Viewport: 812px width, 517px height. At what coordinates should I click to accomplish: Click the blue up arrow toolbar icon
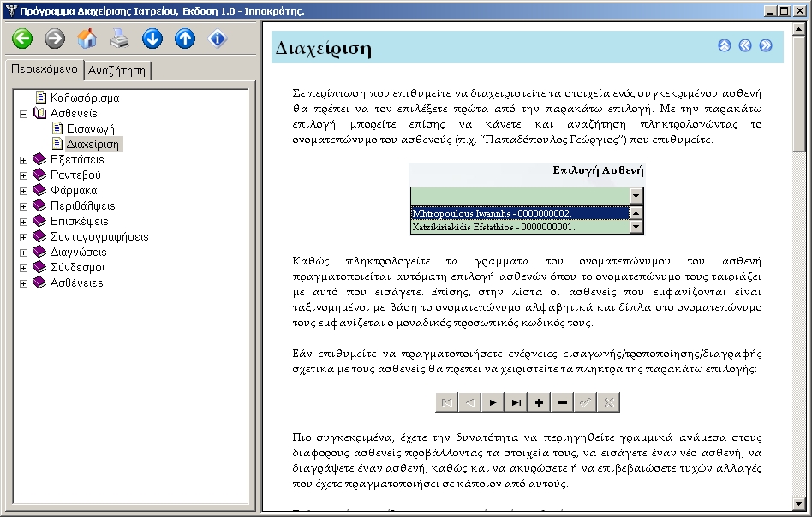point(185,39)
